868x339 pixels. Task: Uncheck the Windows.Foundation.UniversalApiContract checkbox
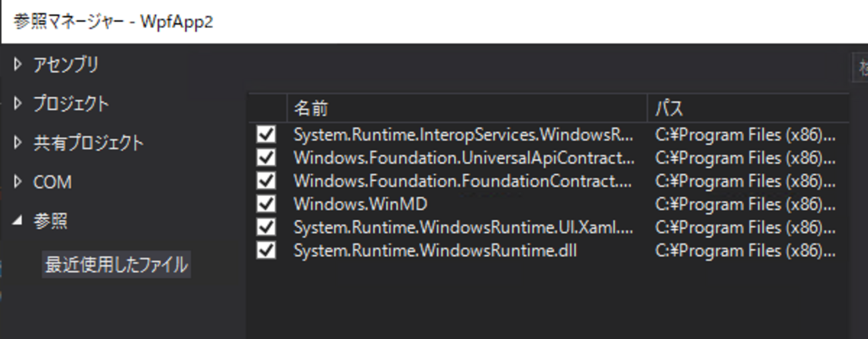click(x=266, y=158)
